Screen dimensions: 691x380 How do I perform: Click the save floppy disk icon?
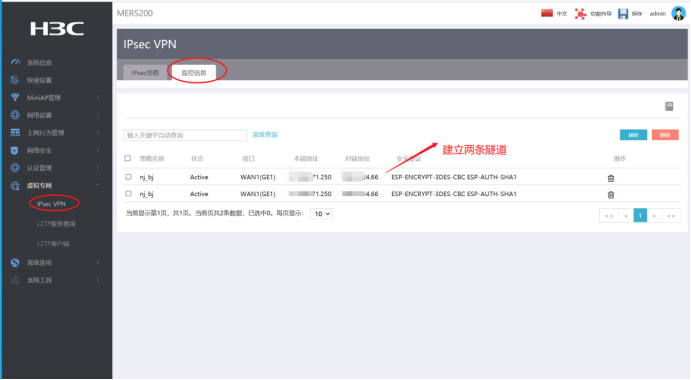[623, 14]
